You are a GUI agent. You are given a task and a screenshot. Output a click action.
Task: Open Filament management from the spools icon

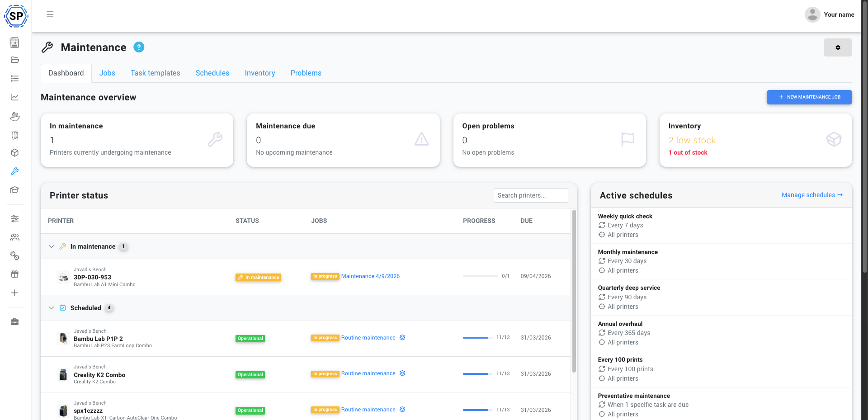(x=15, y=135)
